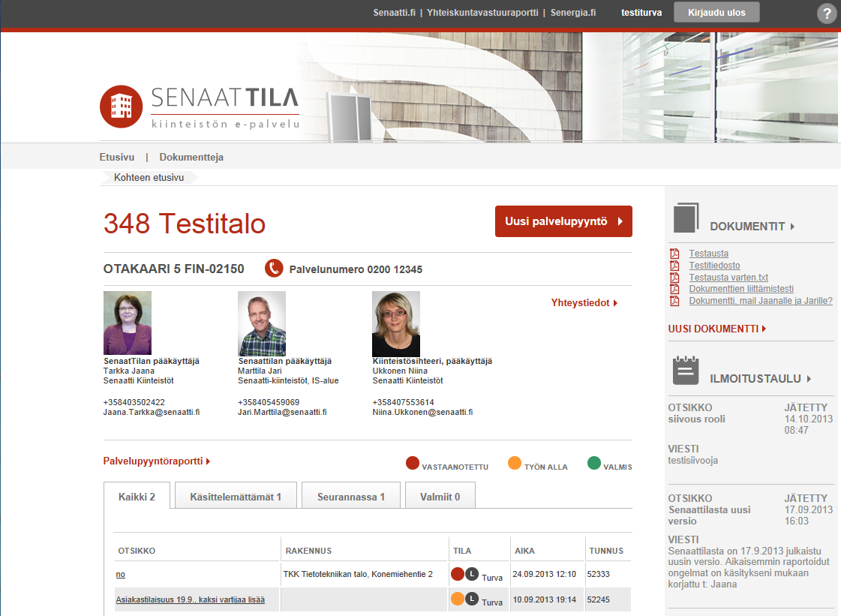The height and width of the screenshot is (616, 841).
Task: Click the Dokumentit documents stack icon
Action: coord(686,218)
